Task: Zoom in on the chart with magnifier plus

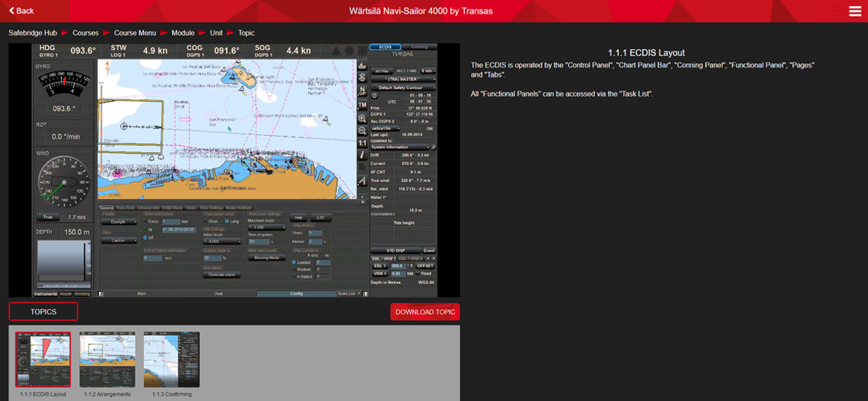Action: (363, 118)
